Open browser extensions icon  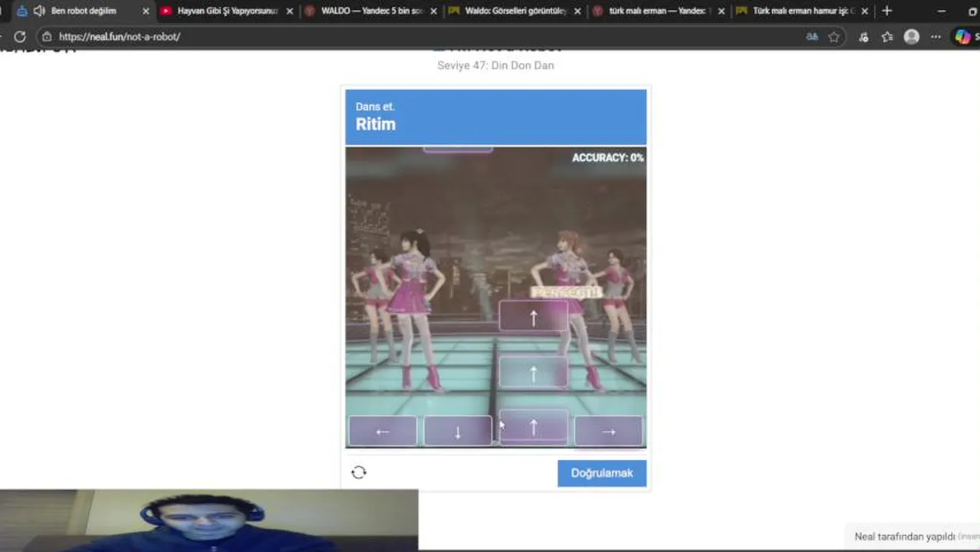[x=864, y=36]
